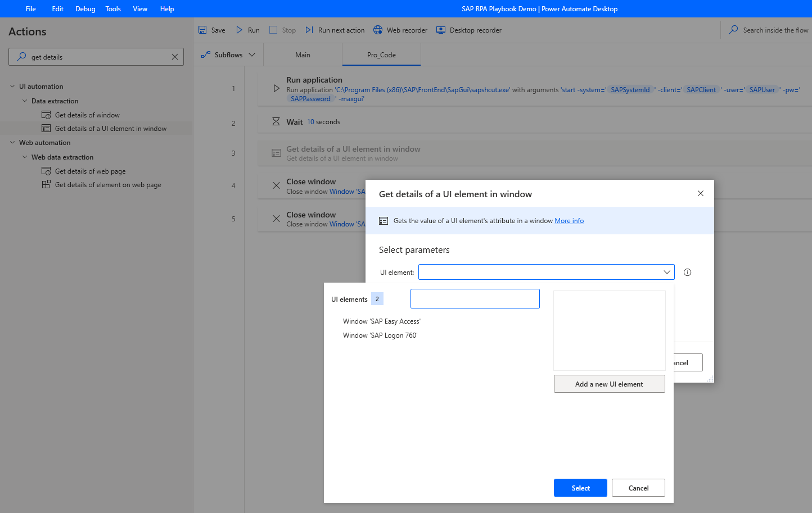Image resolution: width=812 pixels, height=513 pixels.
Task: Open the UI element dropdown in the dialog
Action: click(x=666, y=271)
